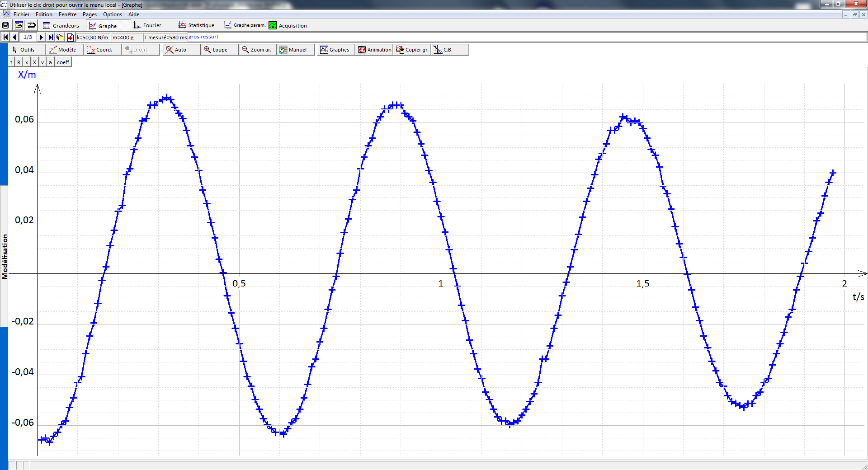
Task: Click the application icon in menu bar
Action: click(6, 14)
